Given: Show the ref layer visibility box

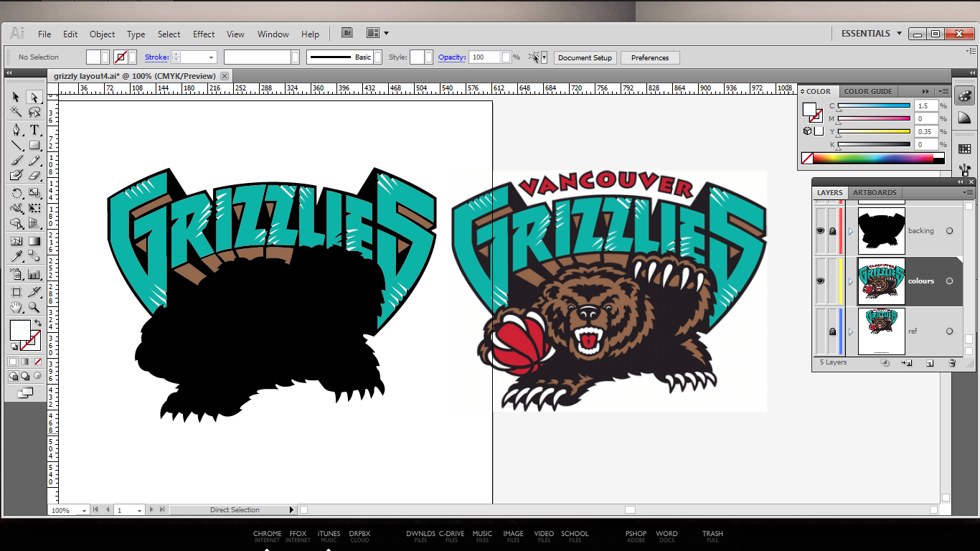Looking at the screenshot, I should (x=820, y=331).
